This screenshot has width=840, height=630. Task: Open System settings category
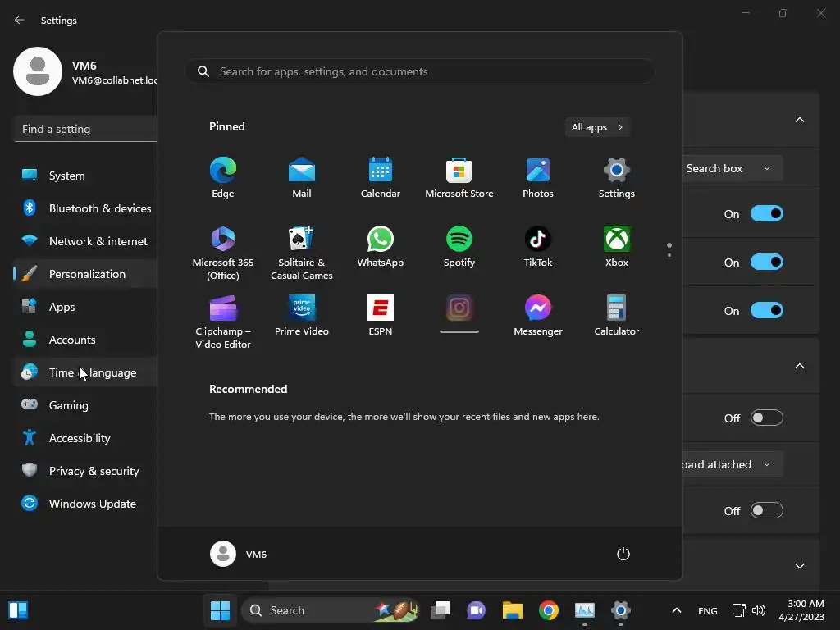(x=85, y=176)
